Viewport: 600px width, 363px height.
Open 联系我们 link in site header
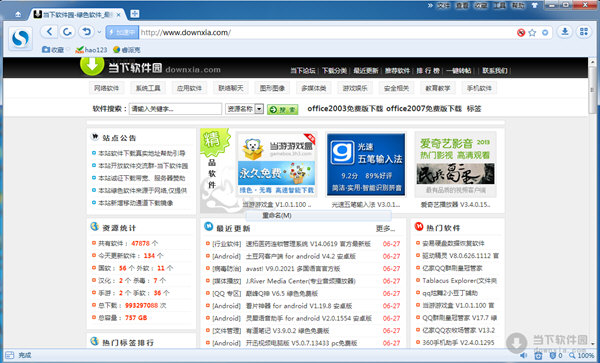coord(495,71)
